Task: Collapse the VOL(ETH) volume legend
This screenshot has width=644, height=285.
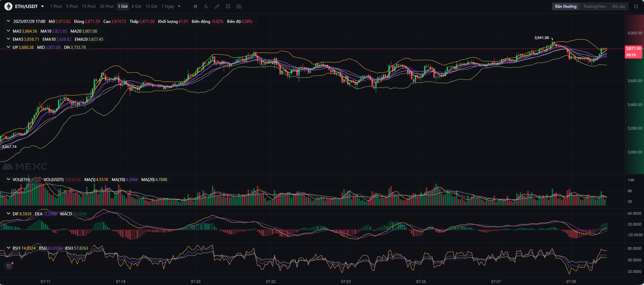Action: (x=8, y=179)
